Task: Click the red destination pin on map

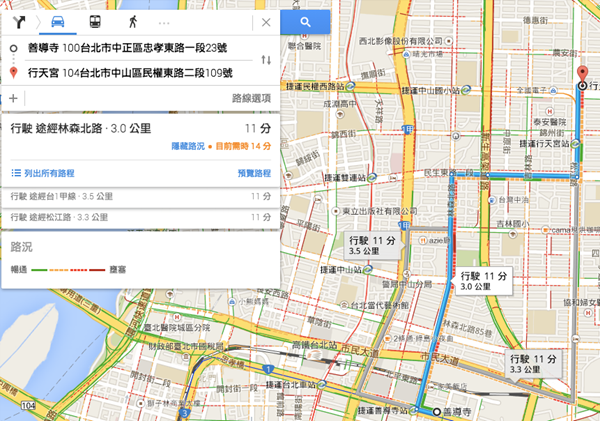Action: (x=582, y=75)
